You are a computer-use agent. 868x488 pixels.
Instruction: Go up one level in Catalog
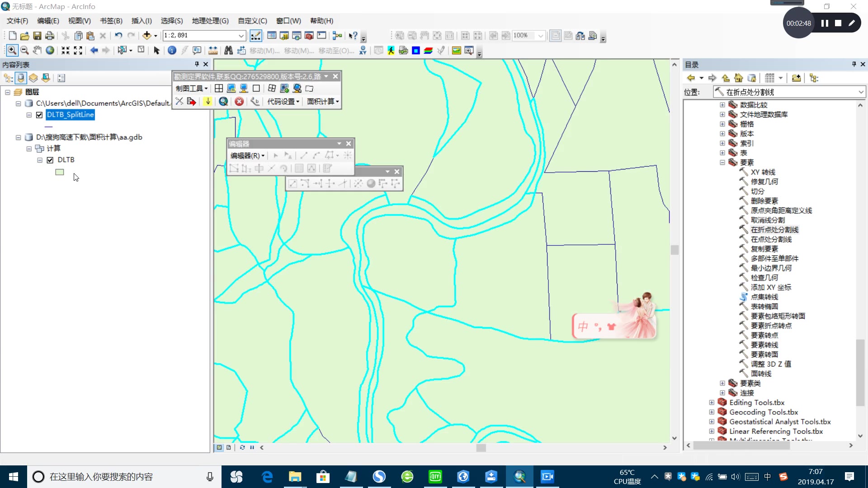726,78
